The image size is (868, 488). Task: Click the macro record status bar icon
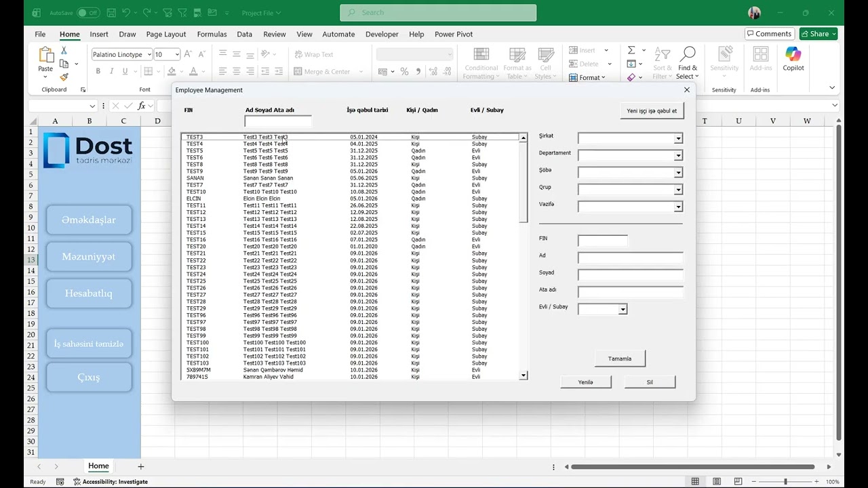(x=60, y=482)
